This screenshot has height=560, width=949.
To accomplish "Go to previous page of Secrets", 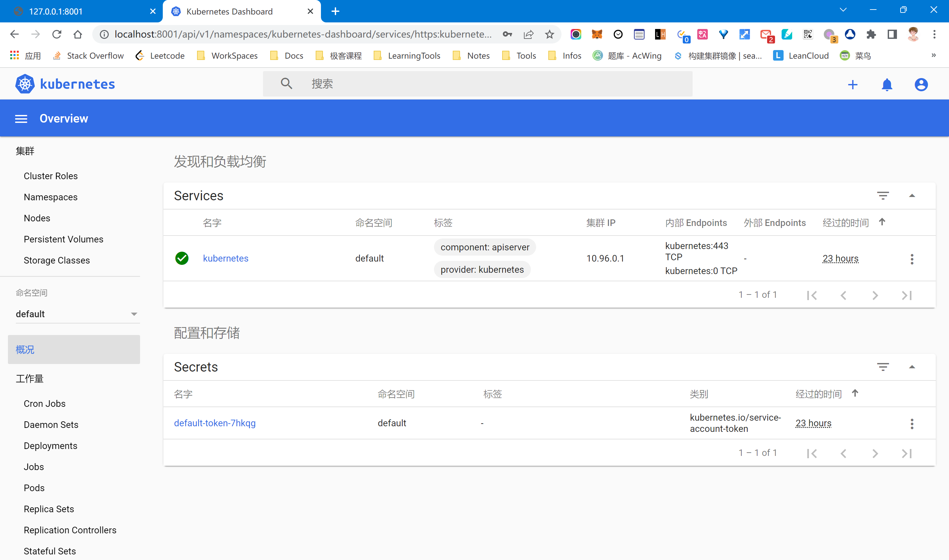I will pyautogui.click(x=843, y=453).
